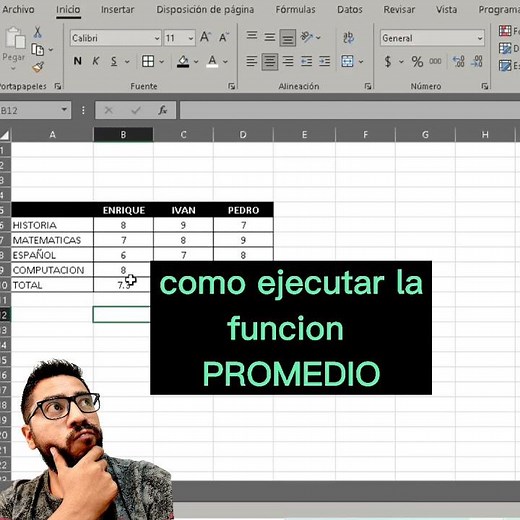Open Alineación dialog launcher
This screenshot has width=520, height=520.
point(368,86)
